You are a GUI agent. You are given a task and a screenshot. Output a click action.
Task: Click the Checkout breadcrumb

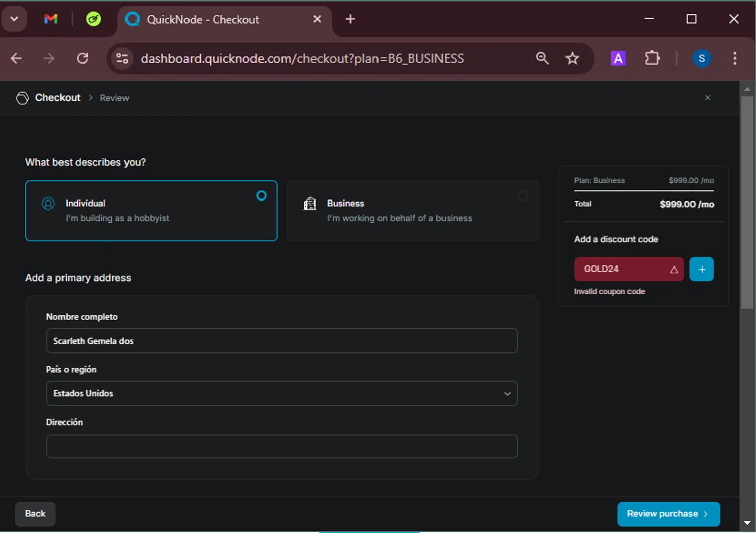coord(57,98)
